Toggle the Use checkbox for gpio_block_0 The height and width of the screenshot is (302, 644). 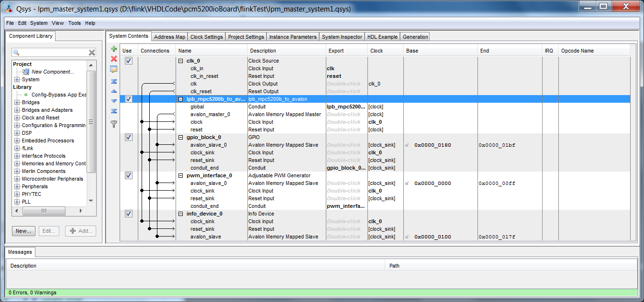[x=128, y=137]
